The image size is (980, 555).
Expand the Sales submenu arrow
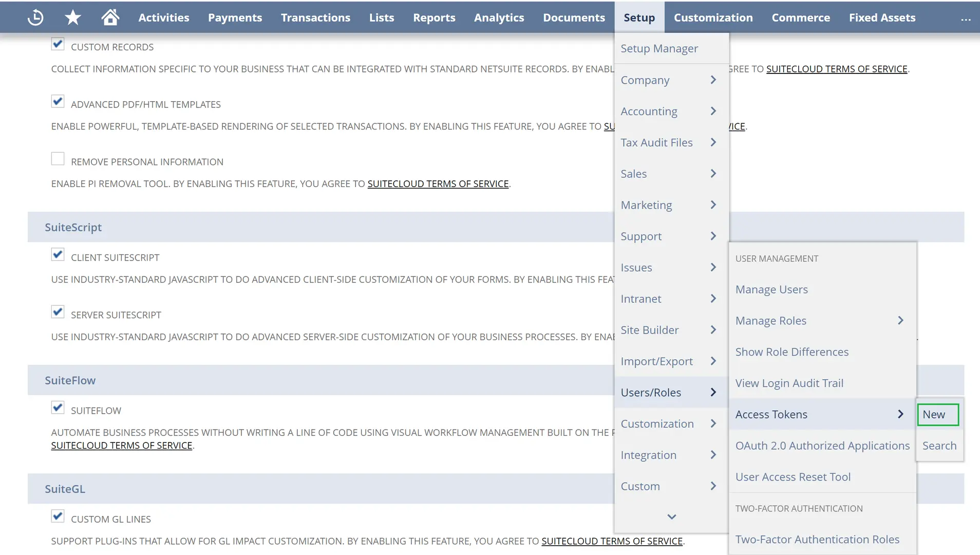pyautogui.click(x=713, y=174)
